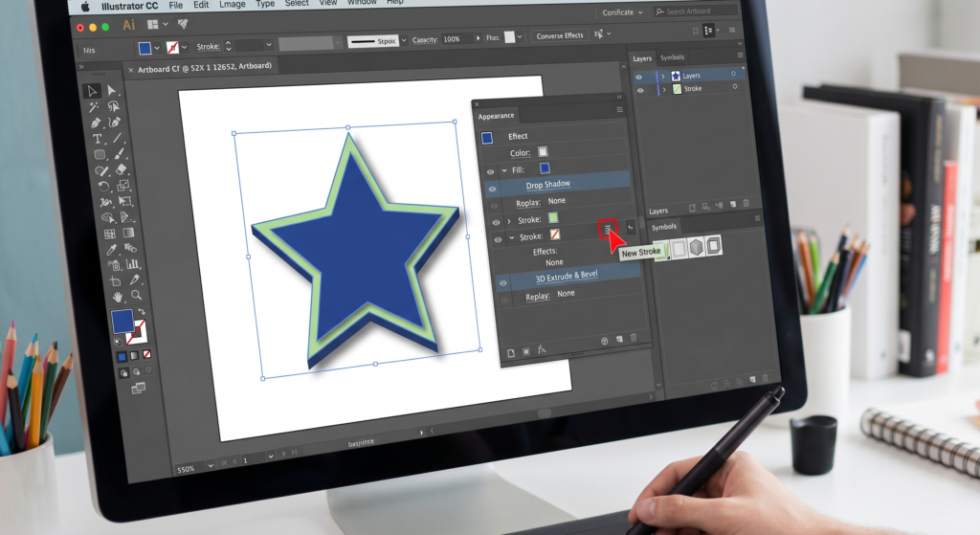Select the Paintbrush tool
Screen dimensions: 980x535
coord(119,154)
